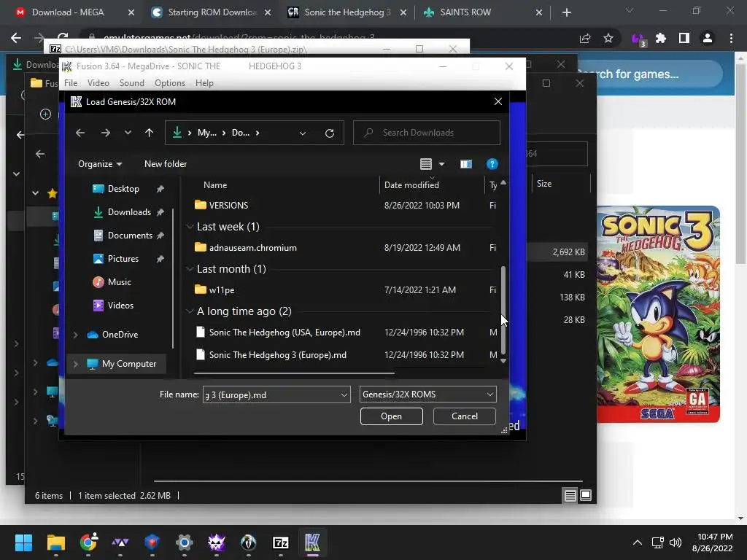Screen dimensions: 747x560
Task: Open the browser Extensions puzzle icon
Action: click(x=661, y=38)
